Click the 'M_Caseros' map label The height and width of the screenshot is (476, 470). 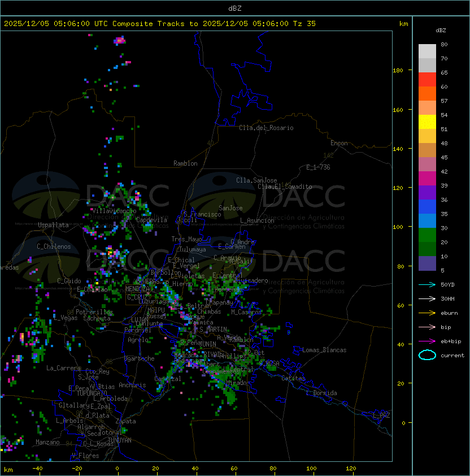246,312
